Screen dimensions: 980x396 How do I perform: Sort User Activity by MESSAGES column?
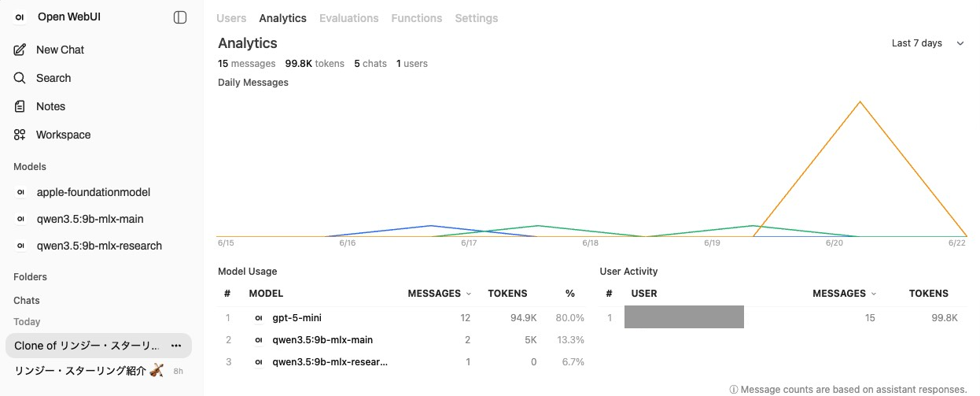845,293
